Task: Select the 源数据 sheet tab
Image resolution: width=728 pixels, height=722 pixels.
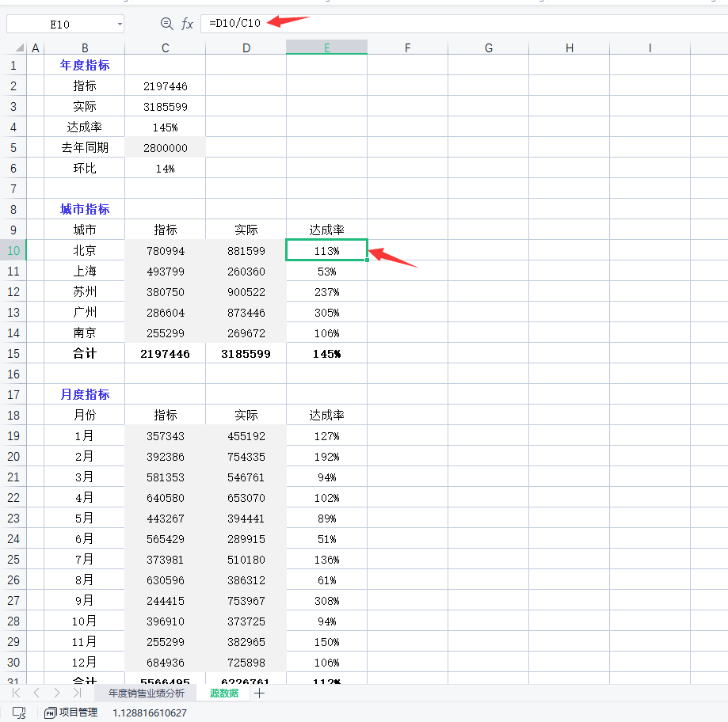Action: 223,693
